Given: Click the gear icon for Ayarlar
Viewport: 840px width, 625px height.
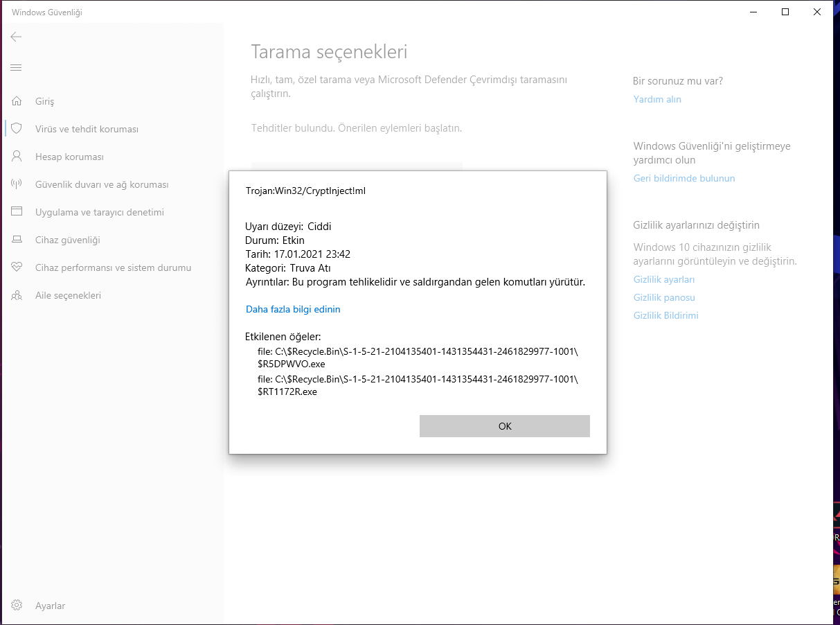Looking at the screenshot, I should click(17, 606).
